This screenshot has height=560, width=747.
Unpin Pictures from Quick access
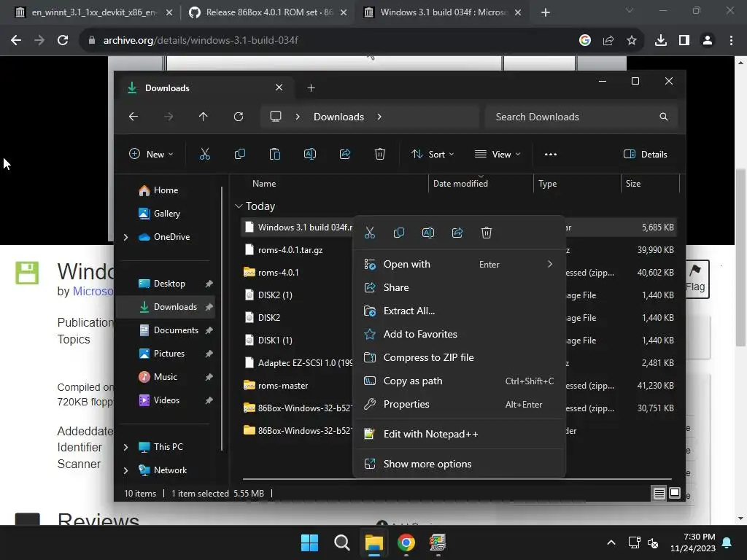209,354
